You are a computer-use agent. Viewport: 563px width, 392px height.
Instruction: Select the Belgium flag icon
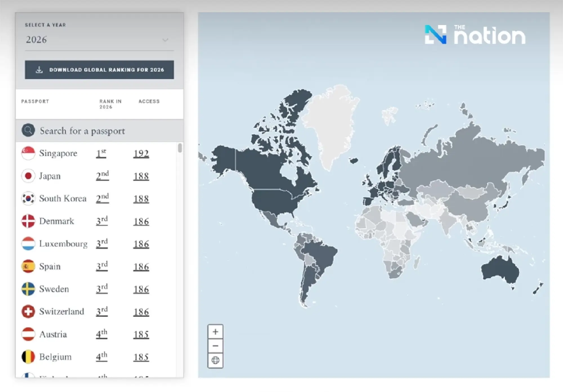click(x=28, y=357)
